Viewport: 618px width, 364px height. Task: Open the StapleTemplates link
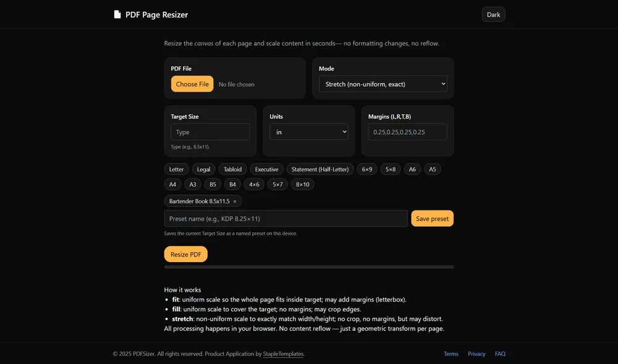pyautogui.click(x=283, y=353)
